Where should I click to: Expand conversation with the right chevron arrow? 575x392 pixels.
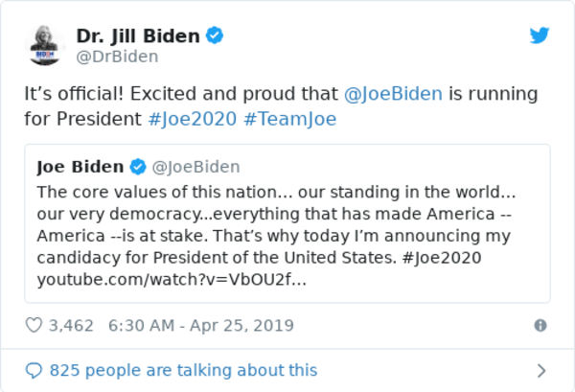pyautogui.click(x=540, y=370)
